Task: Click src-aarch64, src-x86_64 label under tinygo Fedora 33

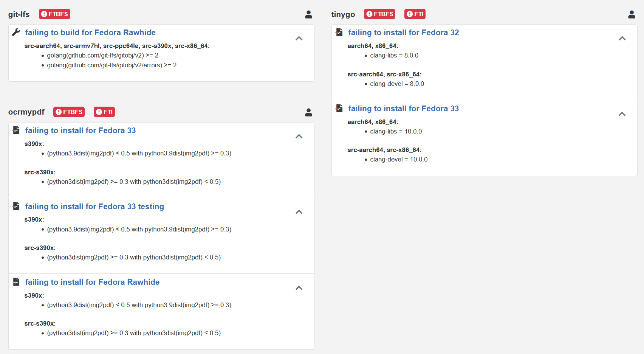Action: coord(385,150)
